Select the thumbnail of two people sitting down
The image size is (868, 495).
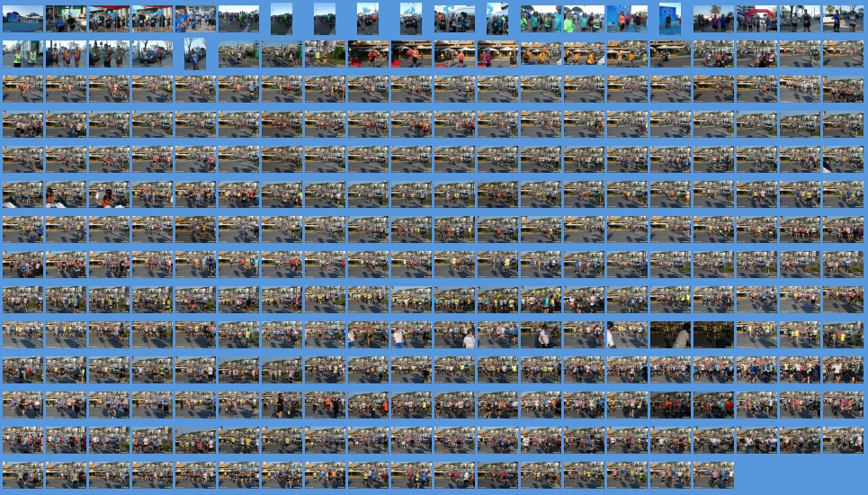pos(66,19)
